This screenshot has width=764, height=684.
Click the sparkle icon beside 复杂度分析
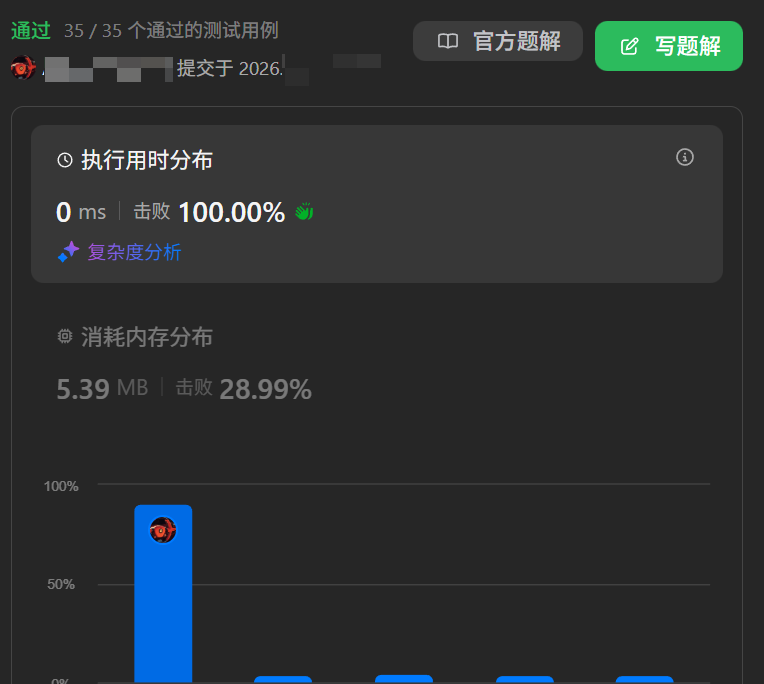(68, 251)
